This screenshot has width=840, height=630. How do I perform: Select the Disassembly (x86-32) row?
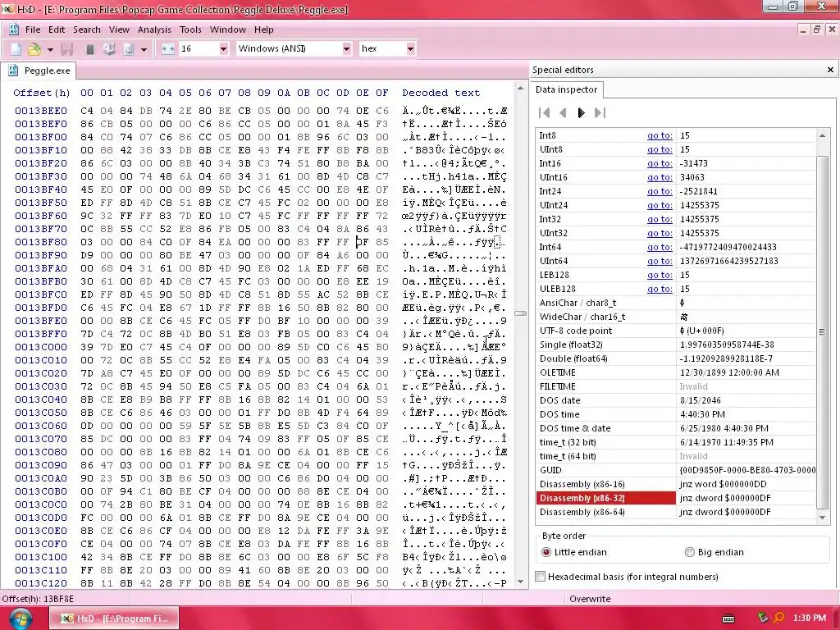click(676, 498)
